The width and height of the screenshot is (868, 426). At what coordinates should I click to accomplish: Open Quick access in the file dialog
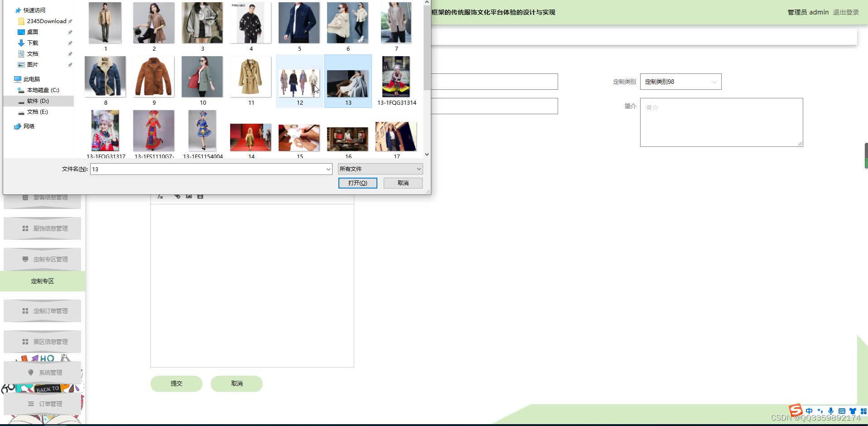[30, 10]
